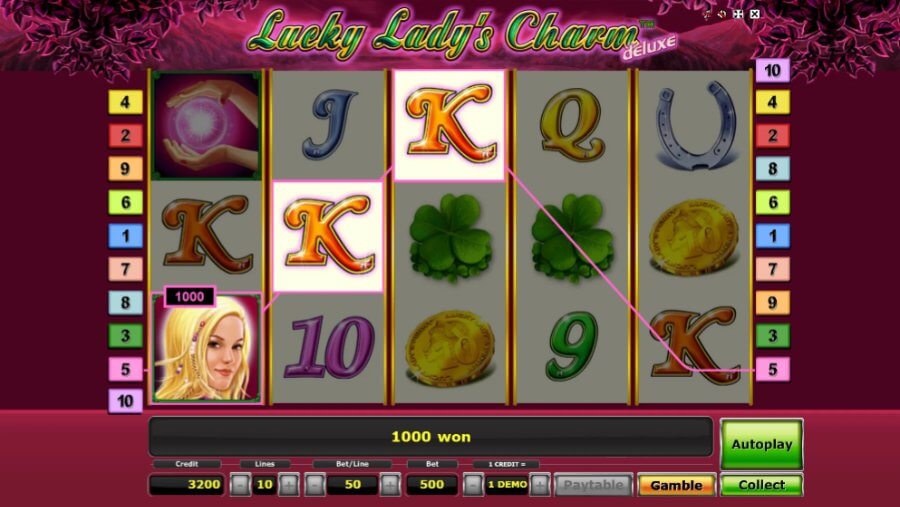
Task: Select payline 4 marker on left side
Action: coord(125,102)
